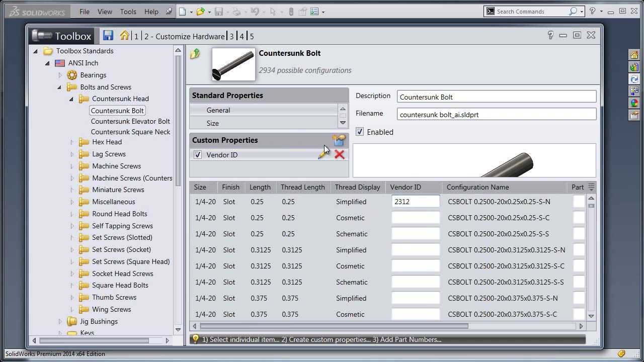Click the File Properties icon

point(303,12)
